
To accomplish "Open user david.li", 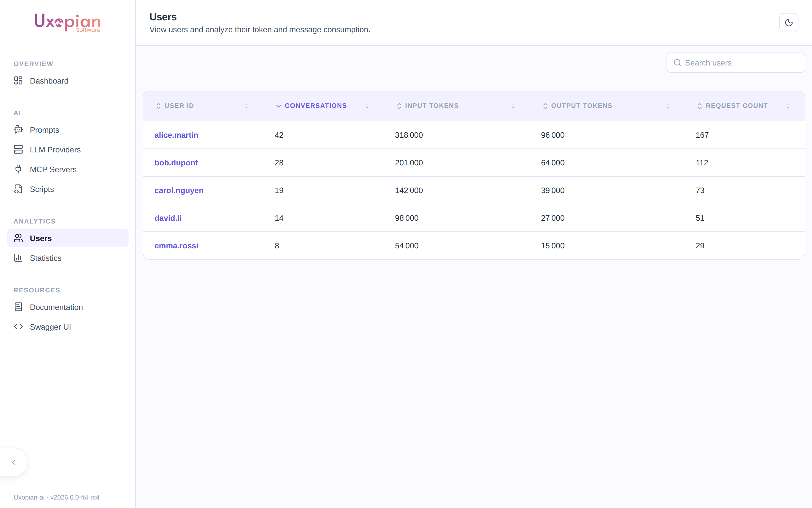I will click(x=168, y=218).
